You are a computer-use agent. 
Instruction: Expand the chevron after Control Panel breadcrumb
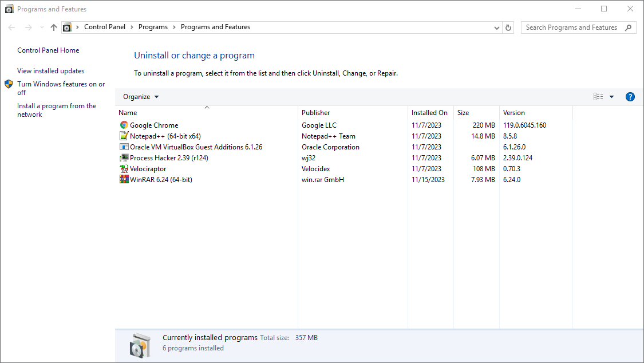click(132, 27)
